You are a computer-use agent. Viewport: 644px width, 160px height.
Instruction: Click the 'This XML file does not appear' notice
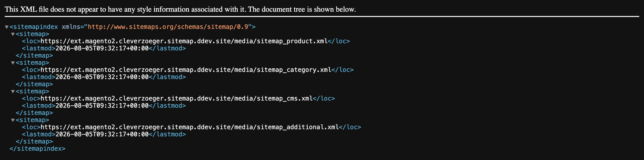(x=180, y=9)
